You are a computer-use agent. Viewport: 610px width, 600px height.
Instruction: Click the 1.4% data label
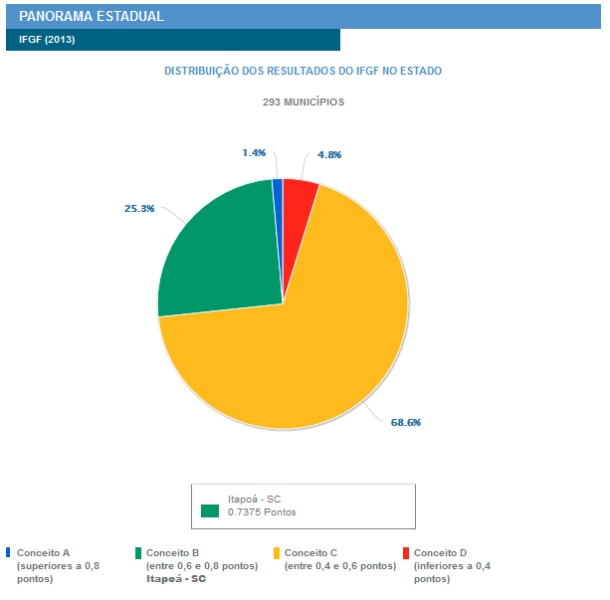click(x=253, y=153)
